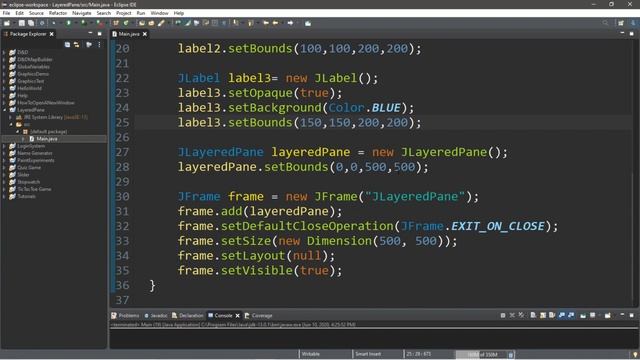Click the Back navigation arrow in toolbar

coord(276,23)
